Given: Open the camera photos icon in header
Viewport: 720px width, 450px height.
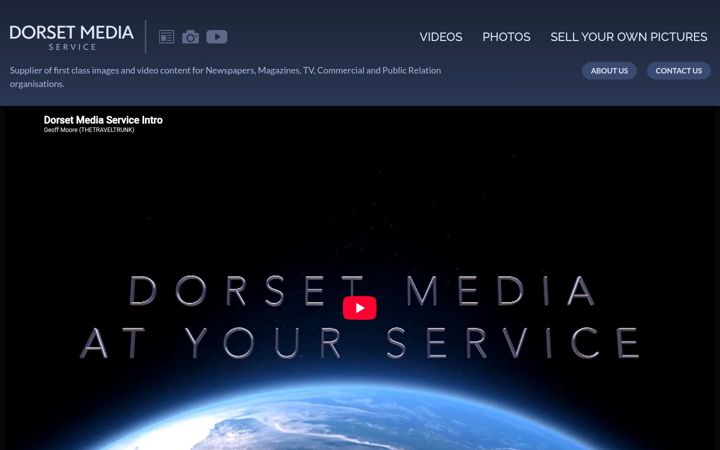Looking at the screenshot, I should coord(191,37).
